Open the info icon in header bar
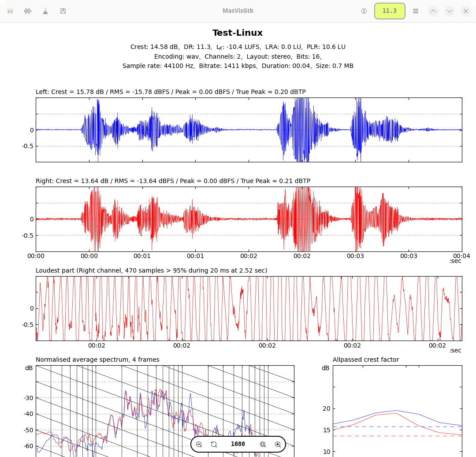Screen dimensions: 476x457 pyautogui.click(x=364, y=11)
